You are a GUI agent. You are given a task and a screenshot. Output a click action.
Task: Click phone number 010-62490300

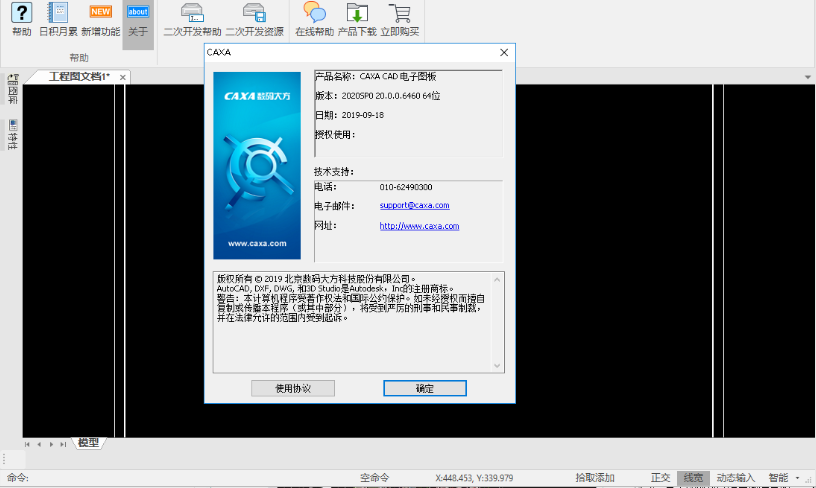(406, 187)
